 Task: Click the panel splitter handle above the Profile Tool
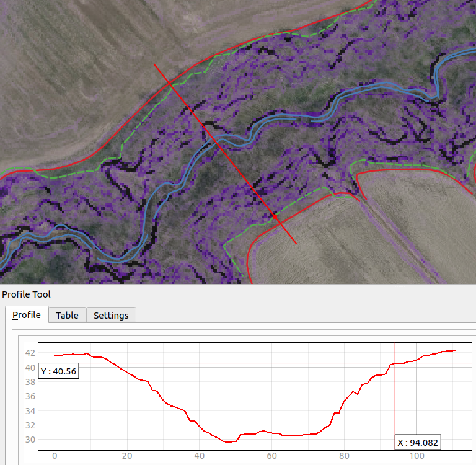[400, 286]
